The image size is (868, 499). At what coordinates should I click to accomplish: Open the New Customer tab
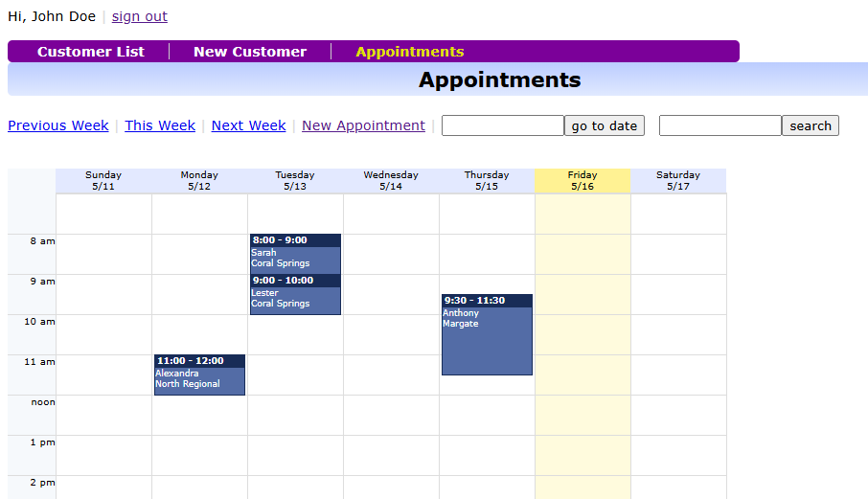[250, 52]
